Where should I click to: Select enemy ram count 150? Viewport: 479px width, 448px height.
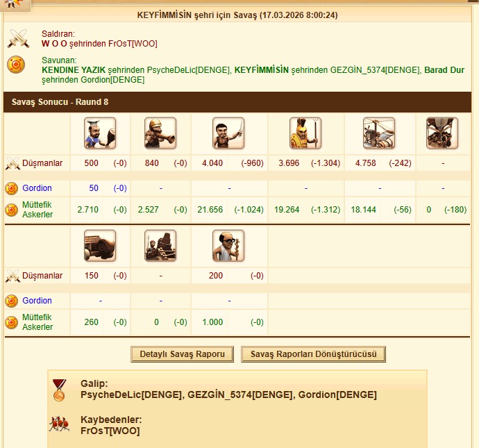[x=92, y=276]
